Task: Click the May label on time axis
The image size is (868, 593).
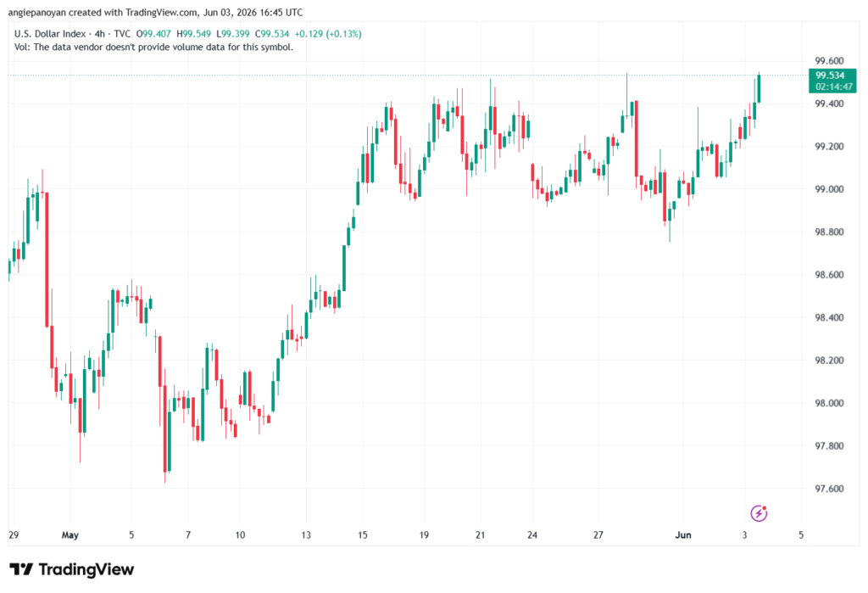Action: pos(70,534)
